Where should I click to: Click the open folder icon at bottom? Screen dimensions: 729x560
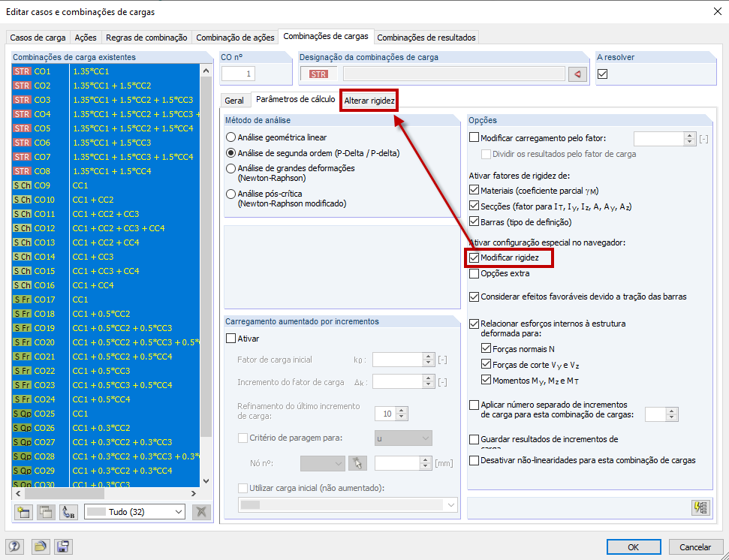click(40, 546)
